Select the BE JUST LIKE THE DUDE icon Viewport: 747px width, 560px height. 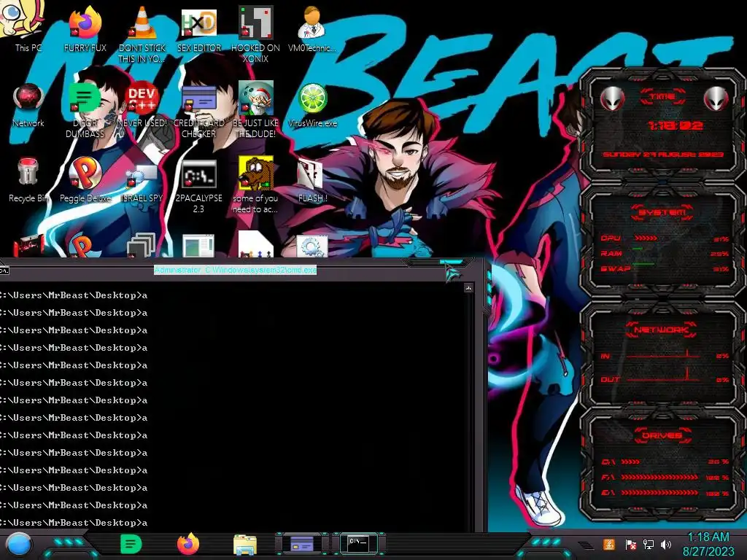(255, 109)
